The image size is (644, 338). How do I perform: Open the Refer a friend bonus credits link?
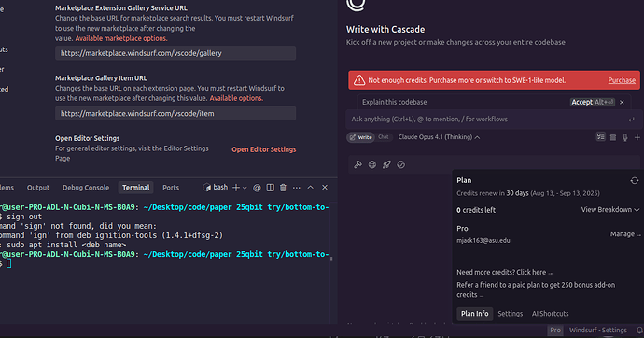[x=536, y=289]
